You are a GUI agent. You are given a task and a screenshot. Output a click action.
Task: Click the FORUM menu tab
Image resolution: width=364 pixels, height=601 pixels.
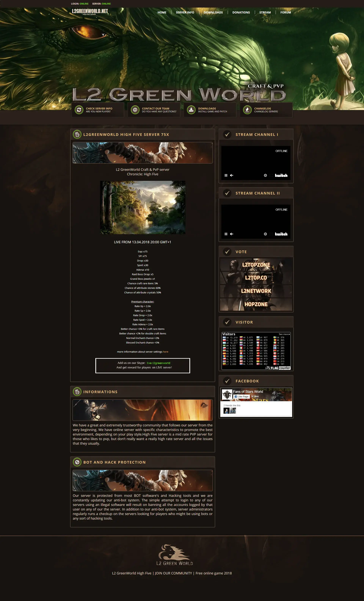pyautogui.click(x=286, y=12)
